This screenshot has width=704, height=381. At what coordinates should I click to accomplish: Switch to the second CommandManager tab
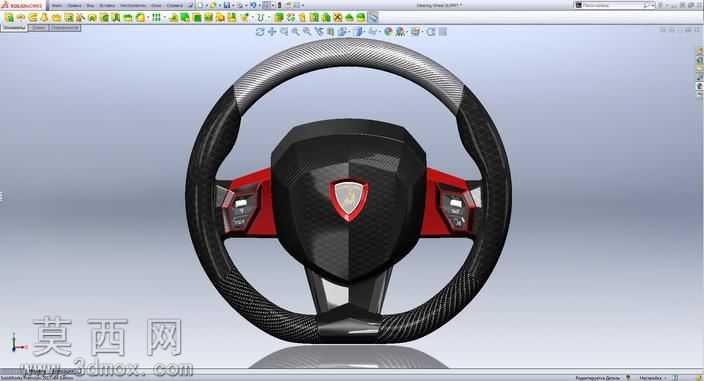[40, 28]
